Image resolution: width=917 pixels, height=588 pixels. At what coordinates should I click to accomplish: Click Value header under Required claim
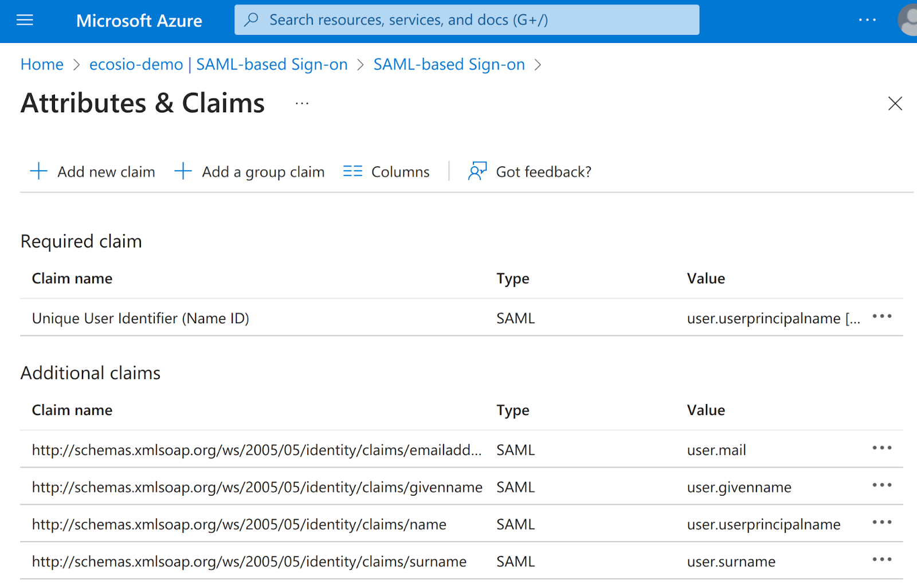click(x=706, y=279)
